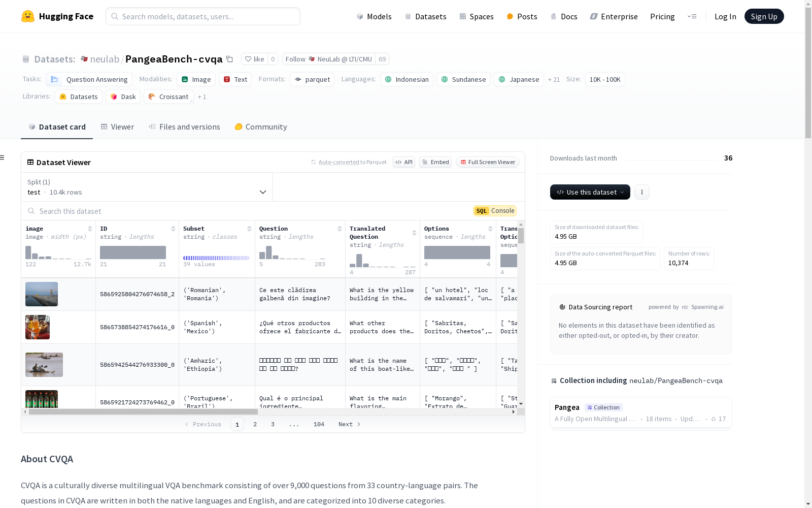Follow NeuLab @ LTI/CMU
Viewport: 812px width, 508px height.
(x=329, y=59)
